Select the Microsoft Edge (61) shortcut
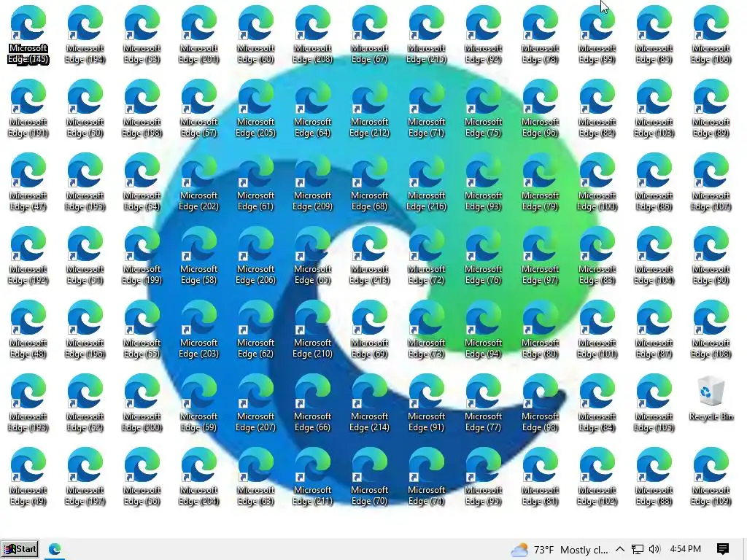The width and height of the screenshot is (747, 560). [256, 182]
